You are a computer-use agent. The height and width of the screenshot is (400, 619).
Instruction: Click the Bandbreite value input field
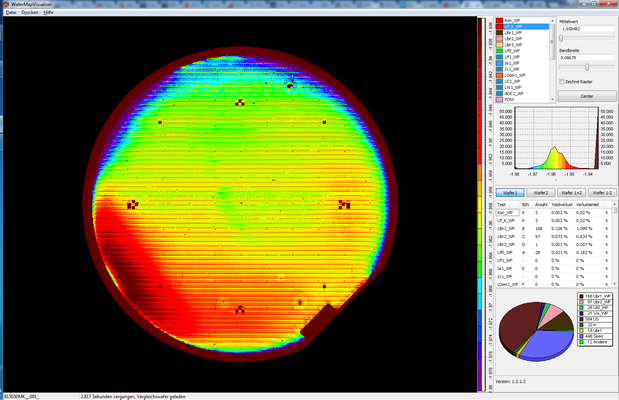point(585,59)
